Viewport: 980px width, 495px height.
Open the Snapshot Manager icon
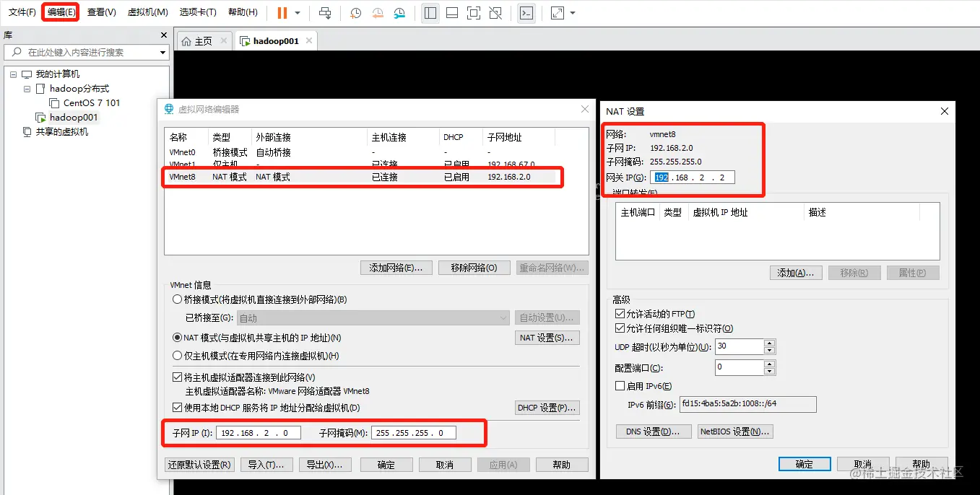pos(400,13)
